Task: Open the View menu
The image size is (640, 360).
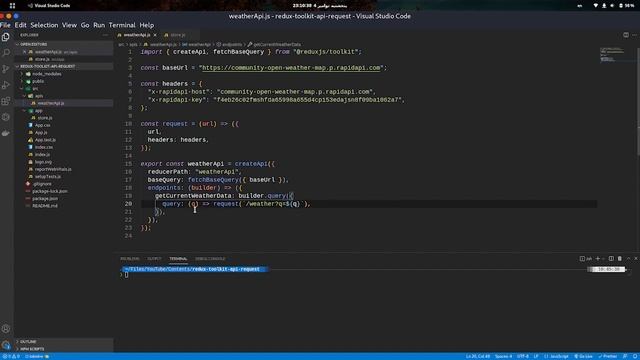Action: tap(69, 25)
